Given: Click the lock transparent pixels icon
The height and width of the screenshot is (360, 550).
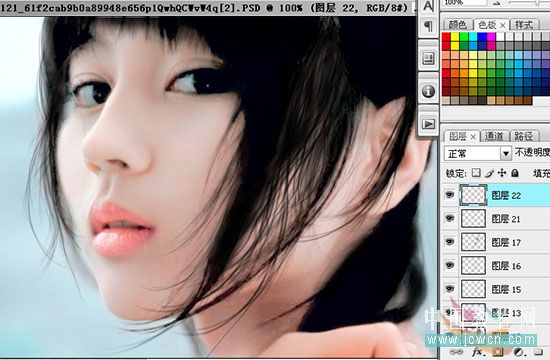Looking at the screenshot, I should tap(476, 173).
